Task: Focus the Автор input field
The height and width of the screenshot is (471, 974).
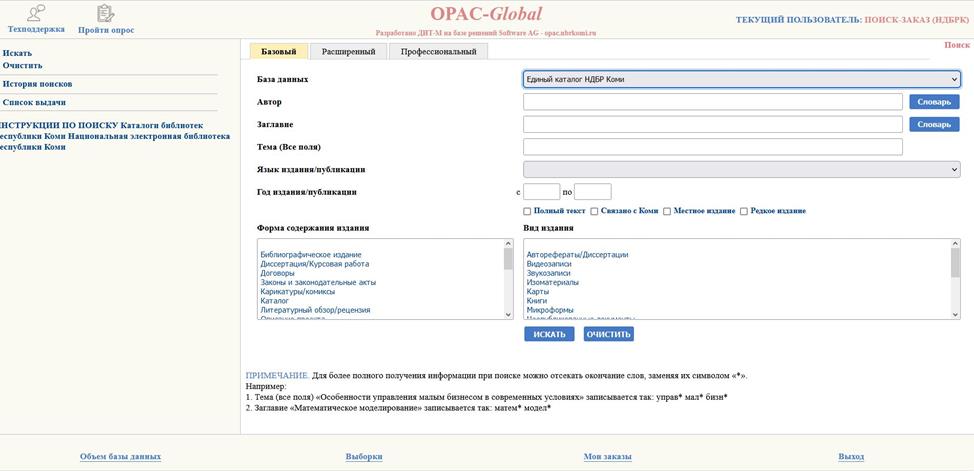Action: click(x=712, y=102)
